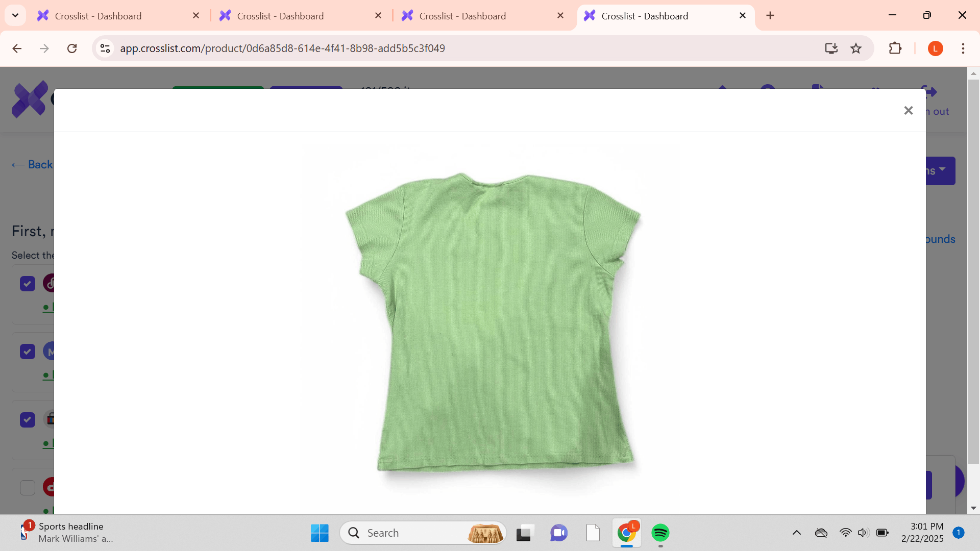Click the battery status tray icon
This screenshot has height=551, width=980.
(x=882, y=533)
